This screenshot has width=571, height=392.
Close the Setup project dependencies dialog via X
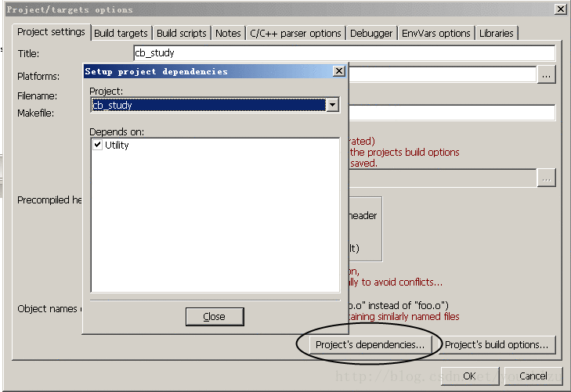click(339, 70)
